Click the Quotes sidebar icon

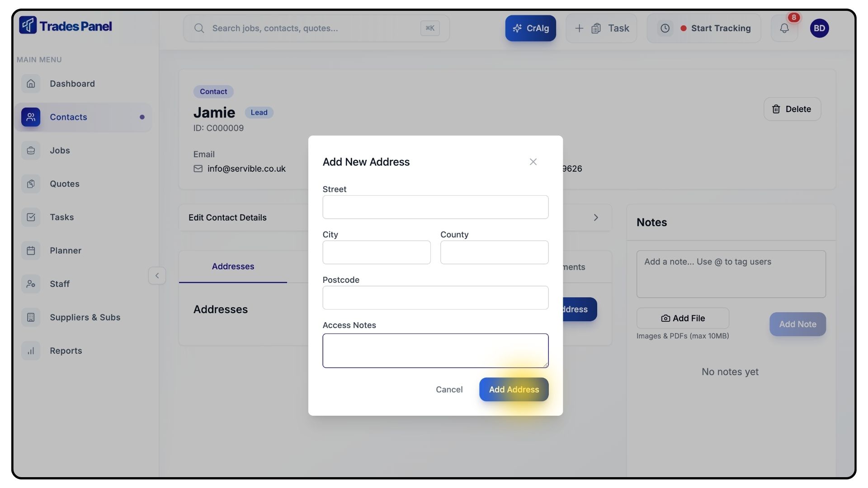pos(31,184)
